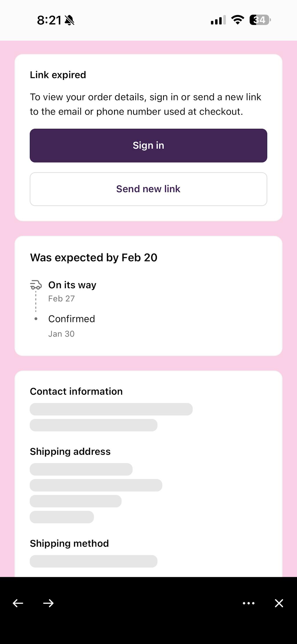Tap the cellular signal bars
This screenshot has width=297, height=644.
[218, 20]
